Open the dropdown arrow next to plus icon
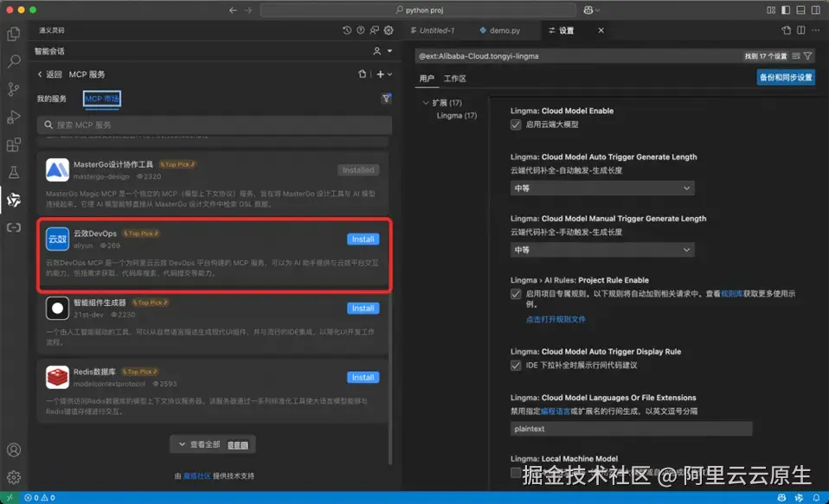Viewport: 829px width, 504px height. pos(390,74)
